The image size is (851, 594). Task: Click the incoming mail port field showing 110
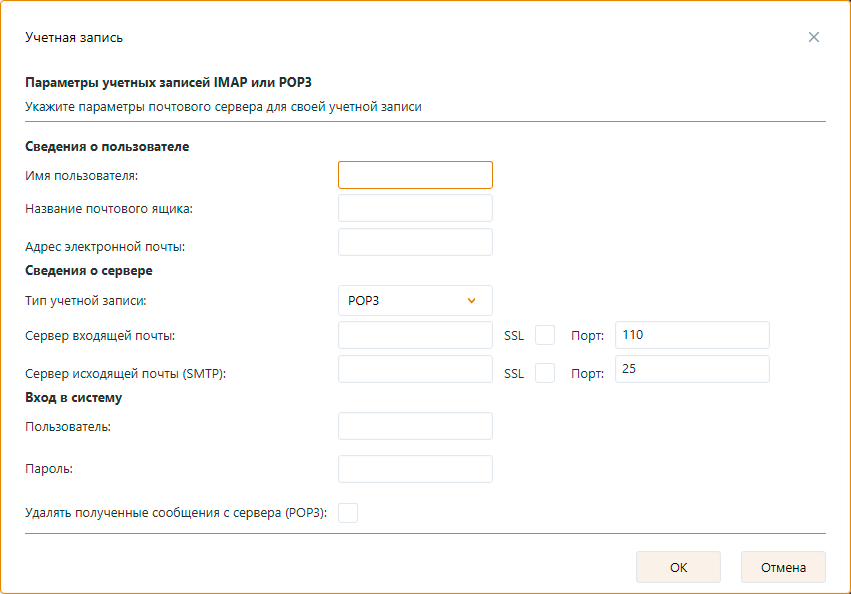pos(692,334)
